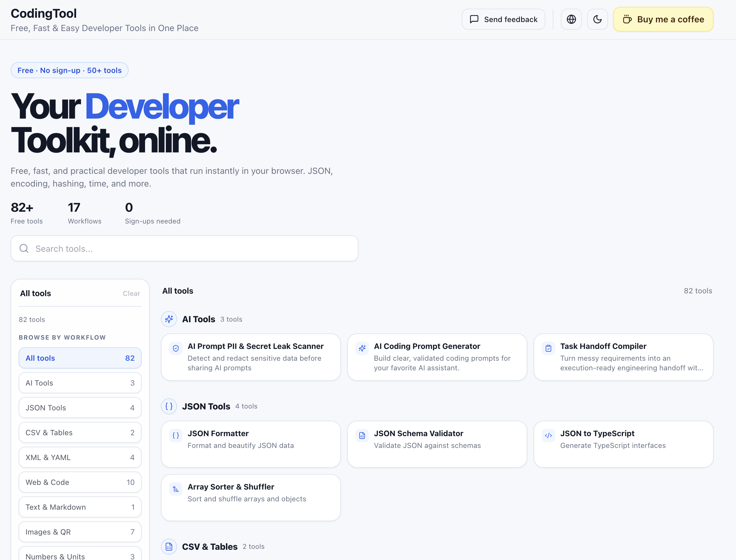Click the JSON Tools braces section icon
Image resolution: width=736 pixels, height=560 pixels.
169,406
